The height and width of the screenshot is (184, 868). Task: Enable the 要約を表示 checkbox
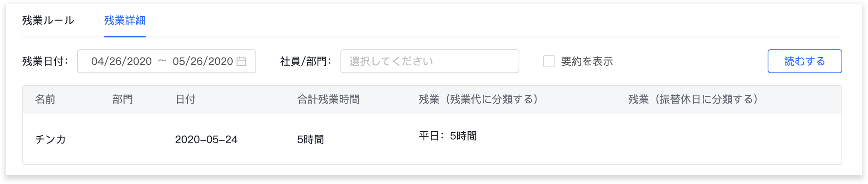click(549, 61)
